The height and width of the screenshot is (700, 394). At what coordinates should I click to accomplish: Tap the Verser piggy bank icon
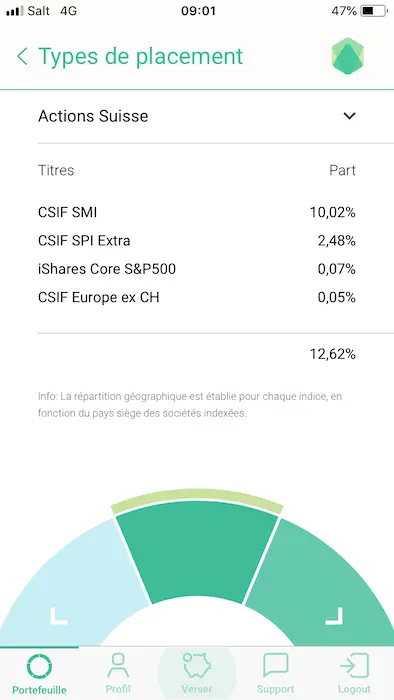pos(197,666)
